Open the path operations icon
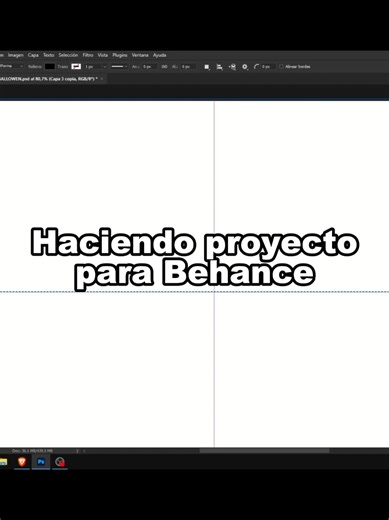Viewport: 389px width, 520px height. [x=207, y=67]
